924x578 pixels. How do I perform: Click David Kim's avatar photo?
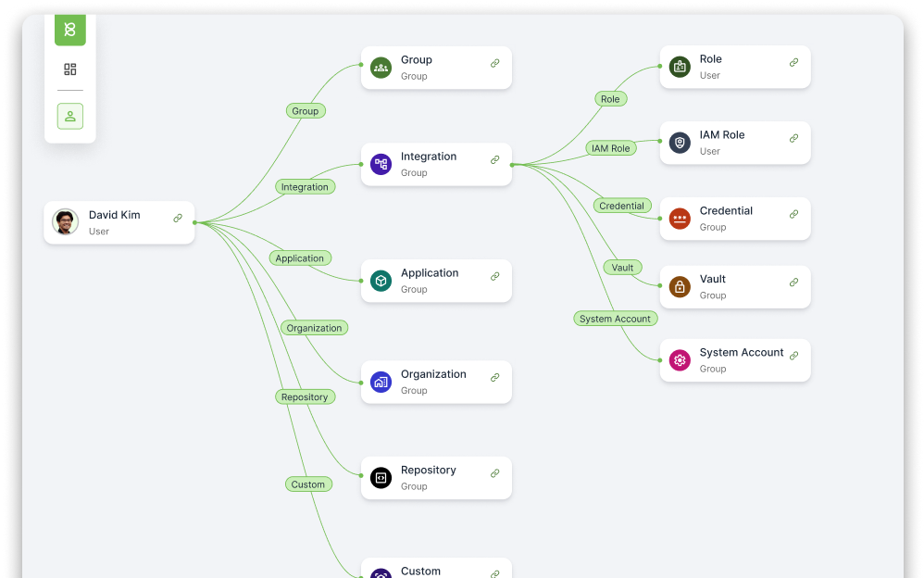pyautogui.click(x=65, y=222)
